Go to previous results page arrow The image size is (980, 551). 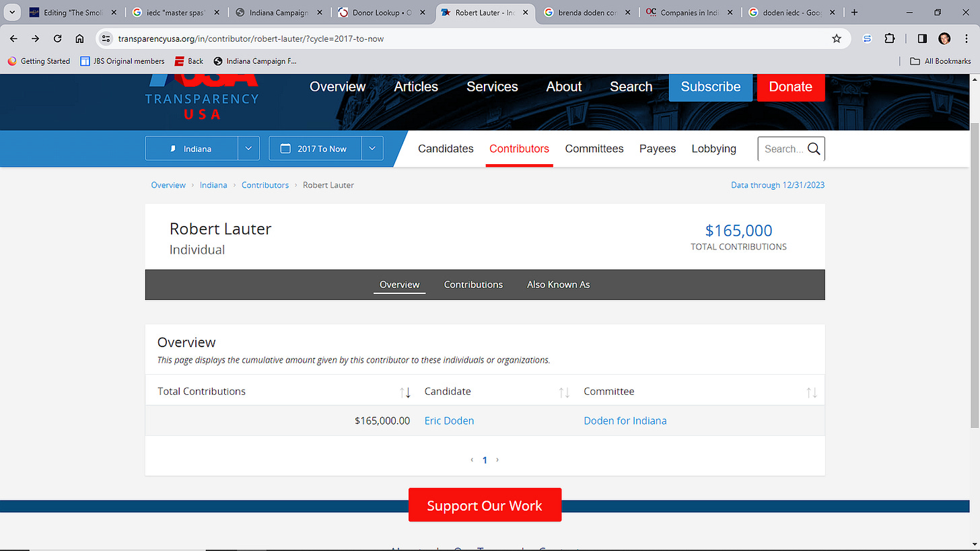coord(472,460)
